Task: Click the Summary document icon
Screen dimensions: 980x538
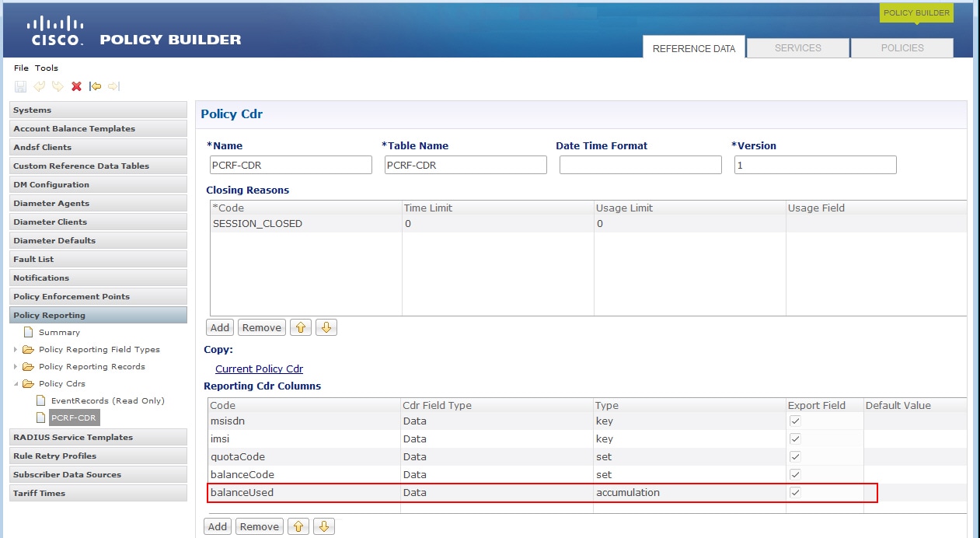Action: pos(29,333)
